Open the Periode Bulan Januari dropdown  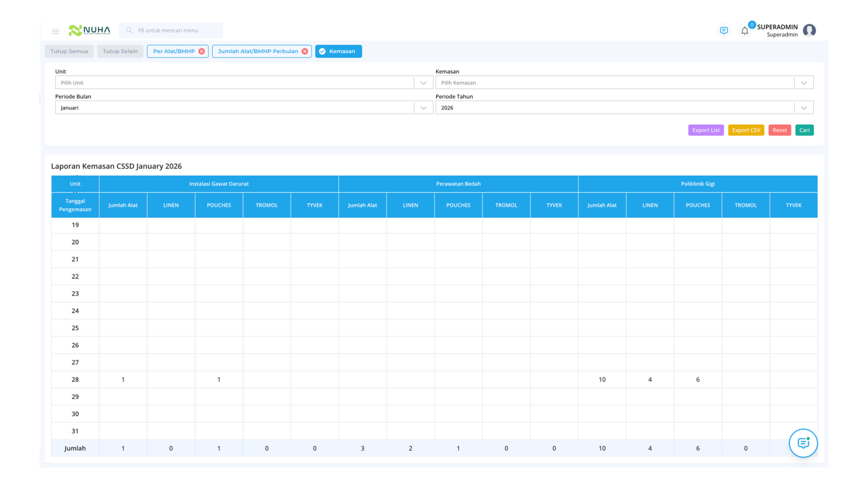[x=244, y=108]
